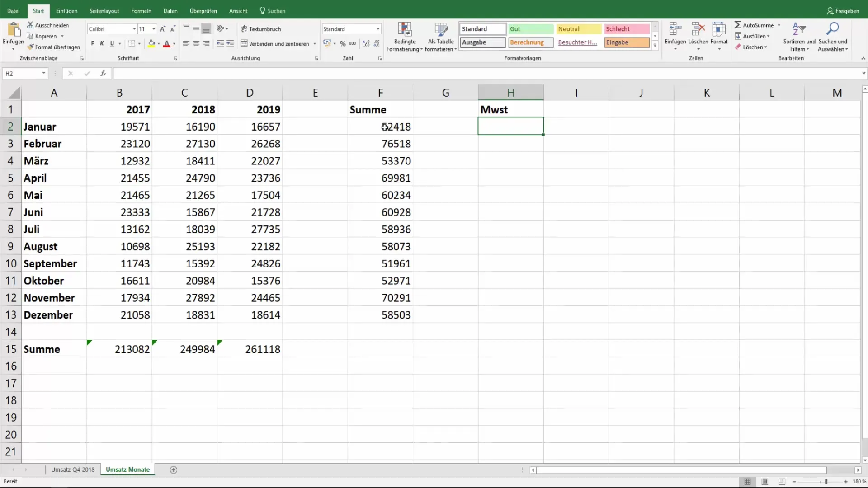868x488 pixels.
Task: Align text to vertical middle
Action: 196,28
